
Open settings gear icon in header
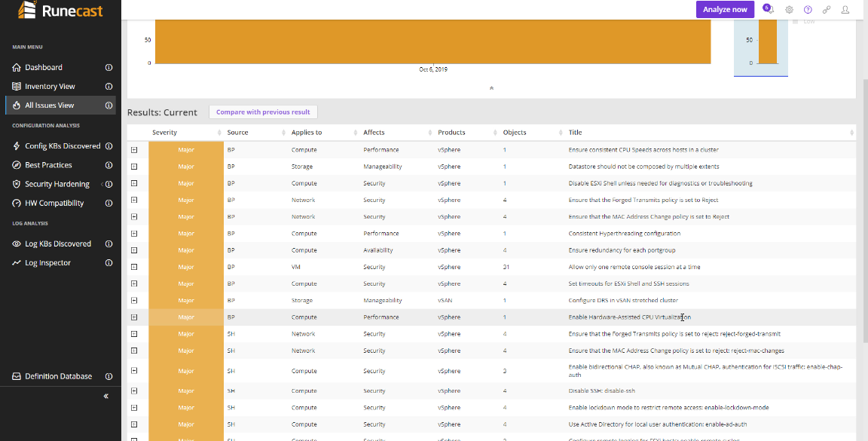coord(790,9)
